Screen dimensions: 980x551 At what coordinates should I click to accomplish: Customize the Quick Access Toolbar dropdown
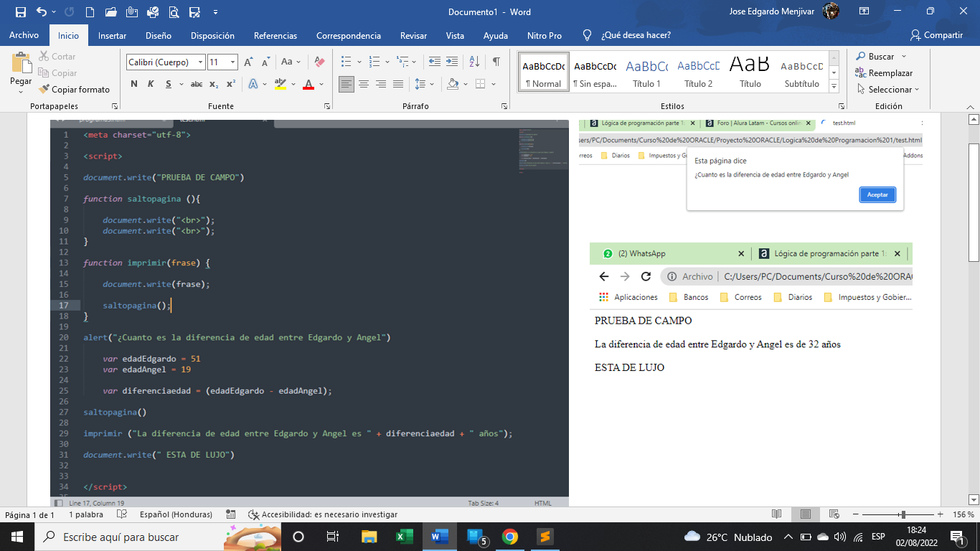(x=215, y=12)
